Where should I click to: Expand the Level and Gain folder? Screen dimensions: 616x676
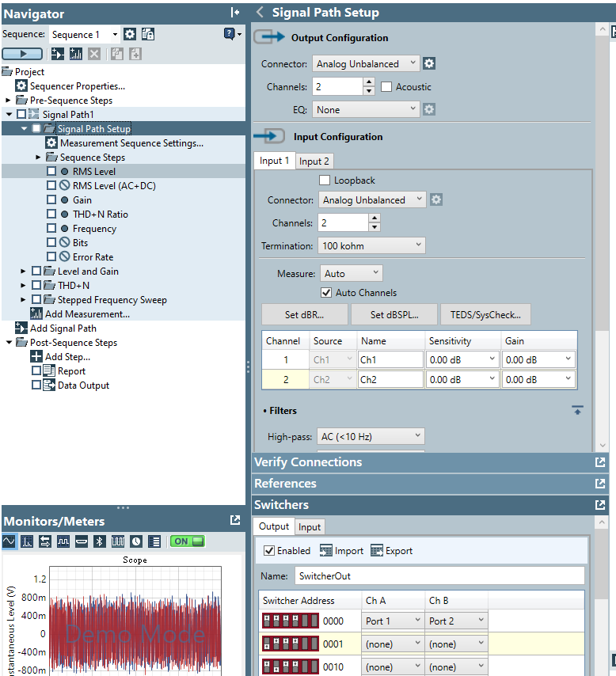pyautogui.click(x=23, y=272)
